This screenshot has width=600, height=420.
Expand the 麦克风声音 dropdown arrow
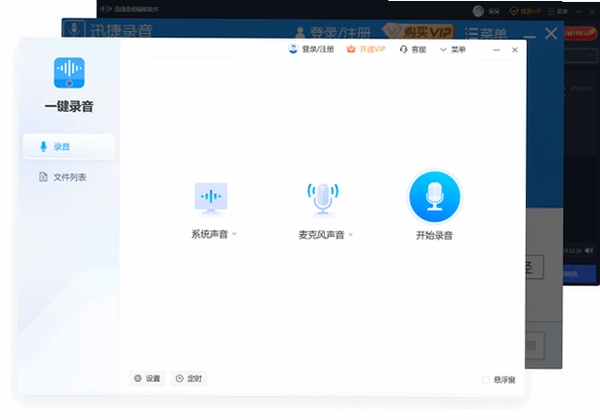click(351, 235)
